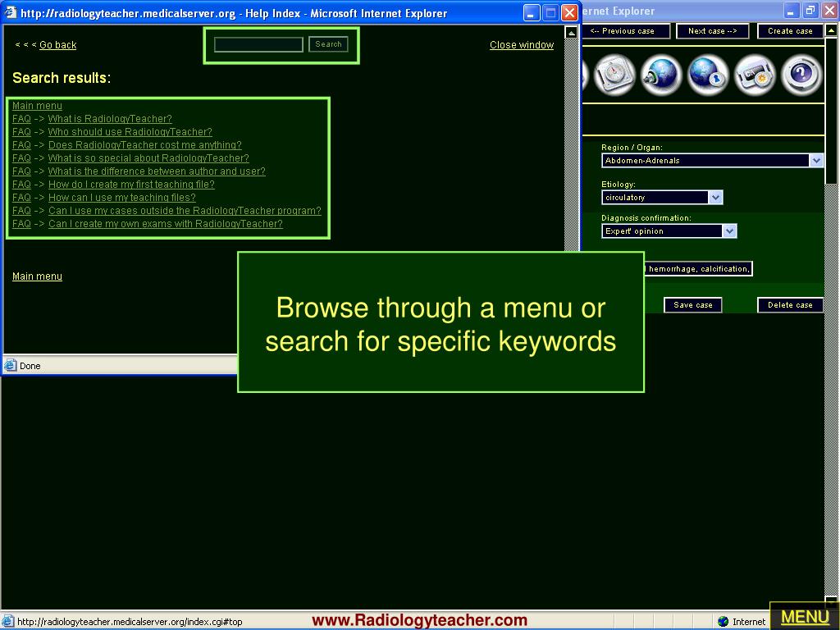Viewport: 840px width, 630px height.
Task: Open the Main menu link atop search results
Action: [x=37, y=106]
